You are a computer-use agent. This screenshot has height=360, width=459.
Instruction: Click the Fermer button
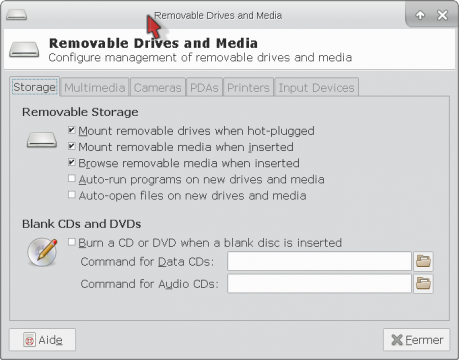(417, 340)
